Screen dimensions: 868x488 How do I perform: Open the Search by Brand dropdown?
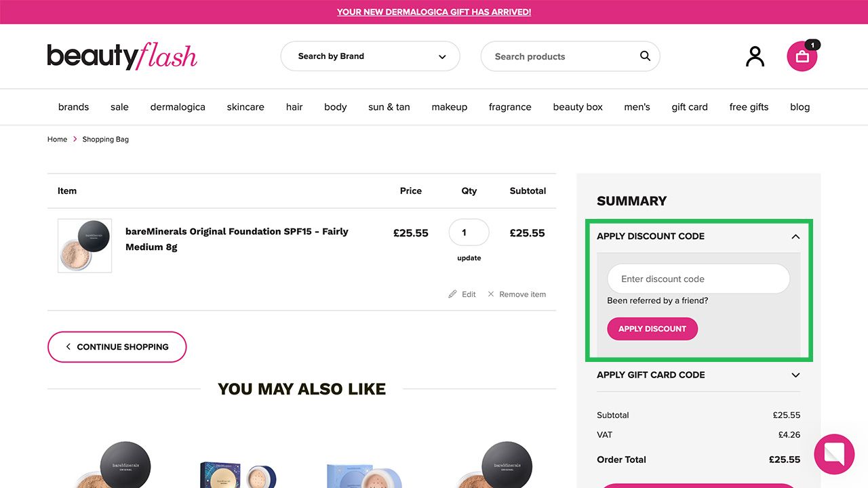pos(370,56)
